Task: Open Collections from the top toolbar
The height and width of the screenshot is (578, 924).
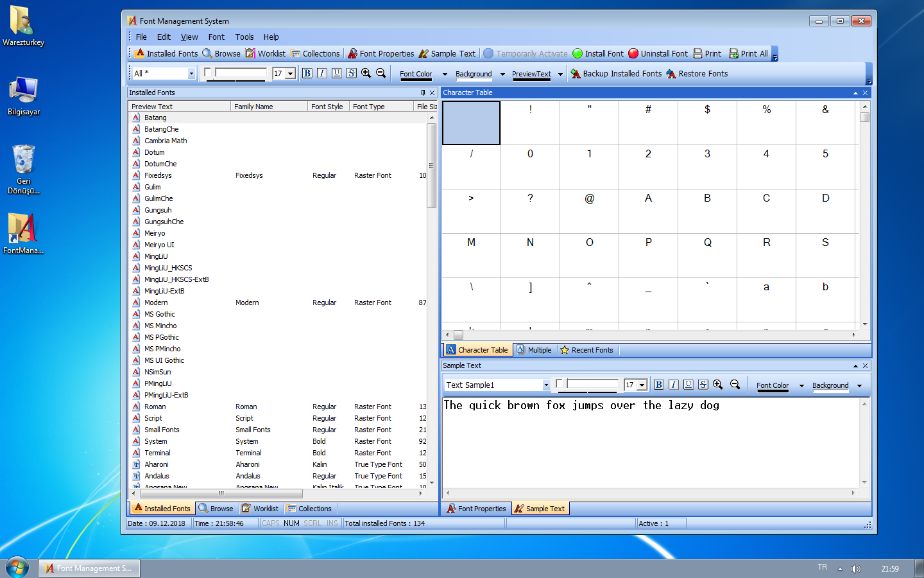Action: tap(315, 54)
